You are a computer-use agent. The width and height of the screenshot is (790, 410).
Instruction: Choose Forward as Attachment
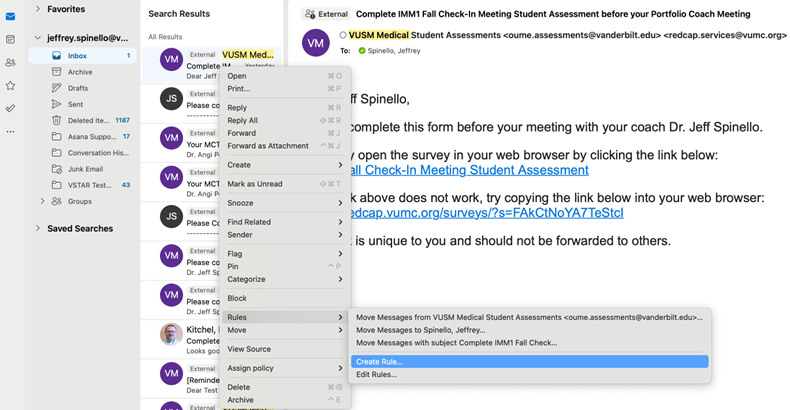pyautogui.click(x=285, y=146)
